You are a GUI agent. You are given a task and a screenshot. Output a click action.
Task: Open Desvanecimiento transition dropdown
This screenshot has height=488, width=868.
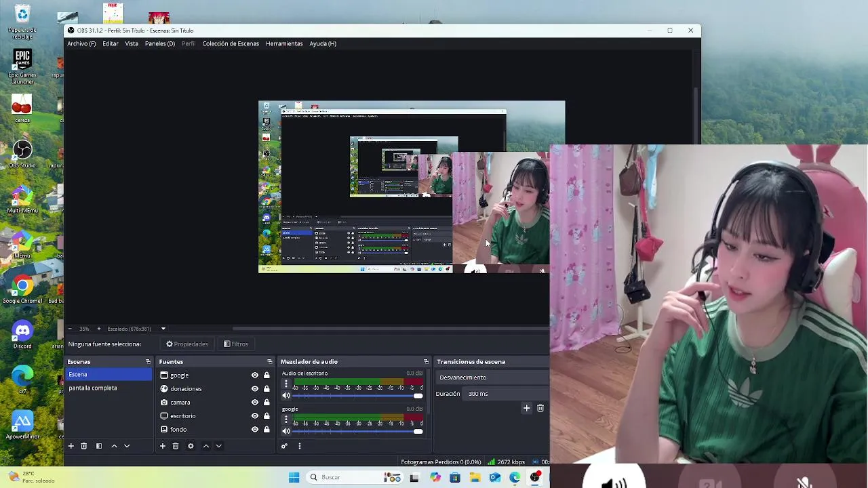point(493,378)
